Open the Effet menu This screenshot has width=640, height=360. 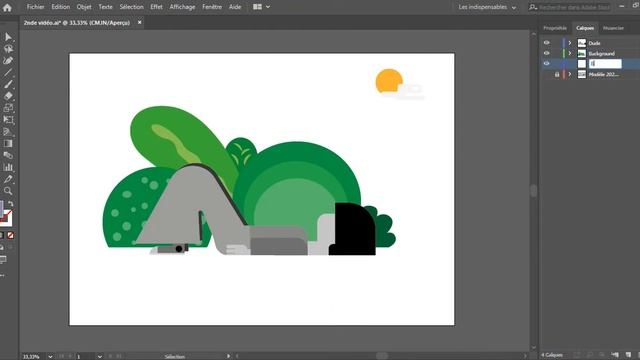coord(156,7)
